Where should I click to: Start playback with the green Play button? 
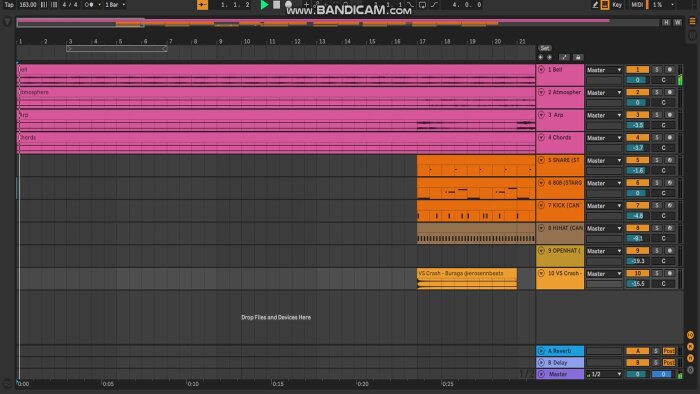point(264,5)
